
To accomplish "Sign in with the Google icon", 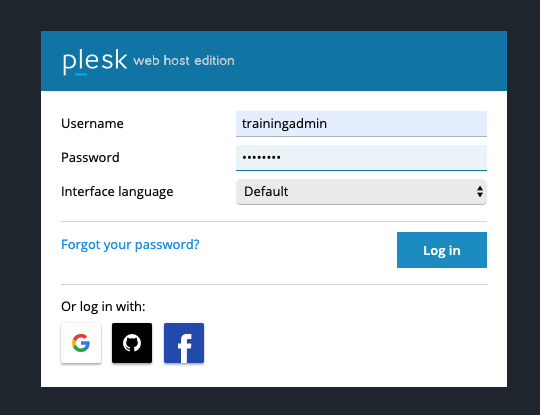I will 81,343.
